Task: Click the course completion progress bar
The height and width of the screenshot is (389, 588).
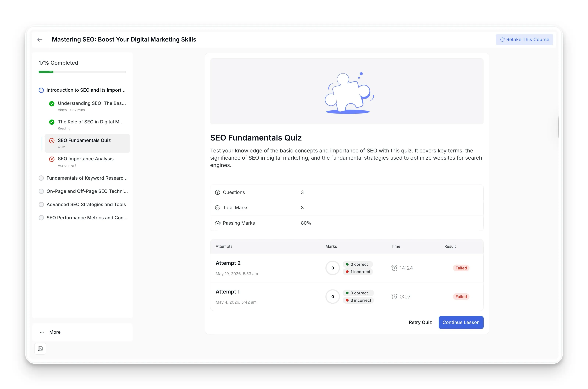Action: [x=82, y=72]
